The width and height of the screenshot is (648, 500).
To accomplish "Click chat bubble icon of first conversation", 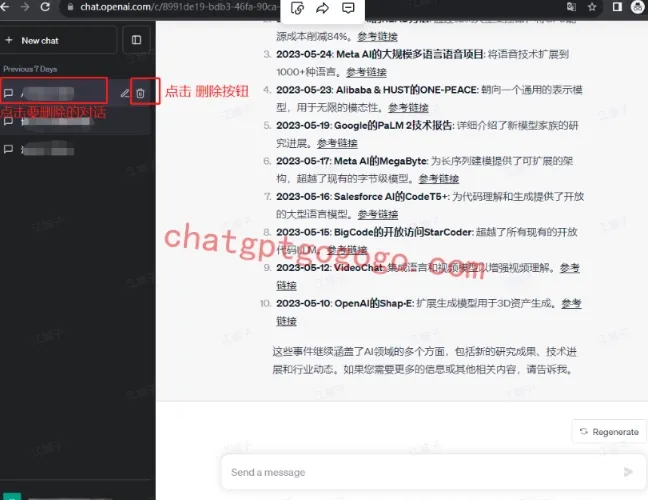I will tap(8, 93).
